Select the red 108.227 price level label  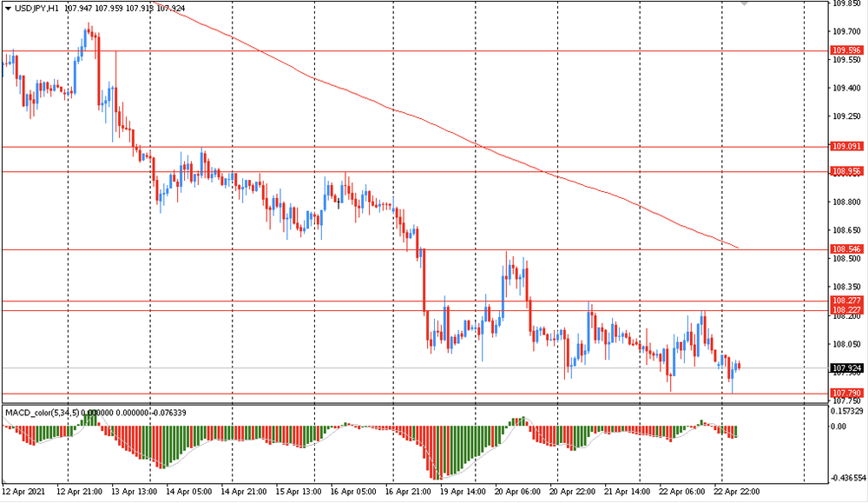tap(847, 309)
